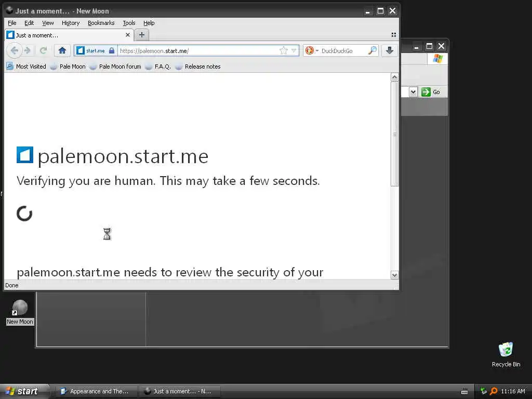532x399 pixels.
Task: Open Most Visited bookmarks folder
Action: 26,66
